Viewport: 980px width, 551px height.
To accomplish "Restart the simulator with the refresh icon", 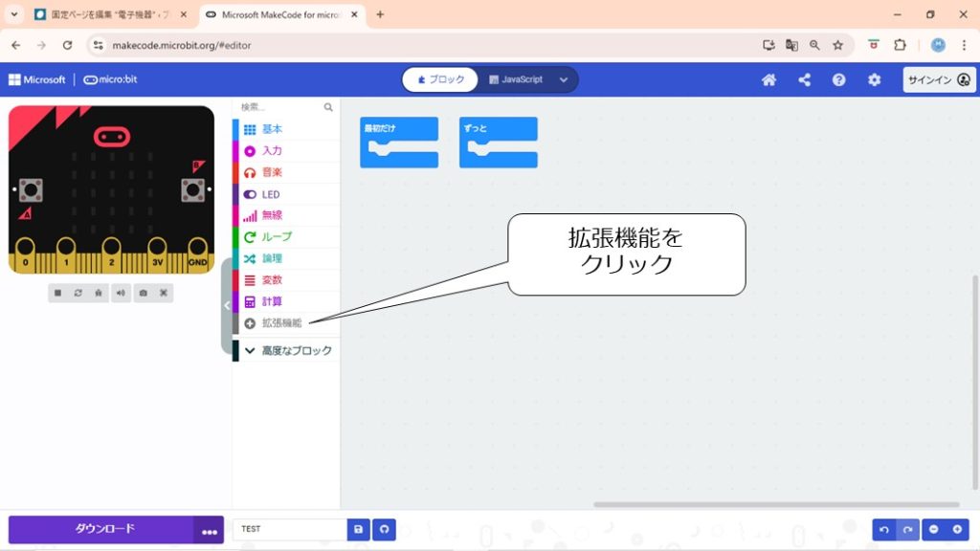I will point(78,293).
